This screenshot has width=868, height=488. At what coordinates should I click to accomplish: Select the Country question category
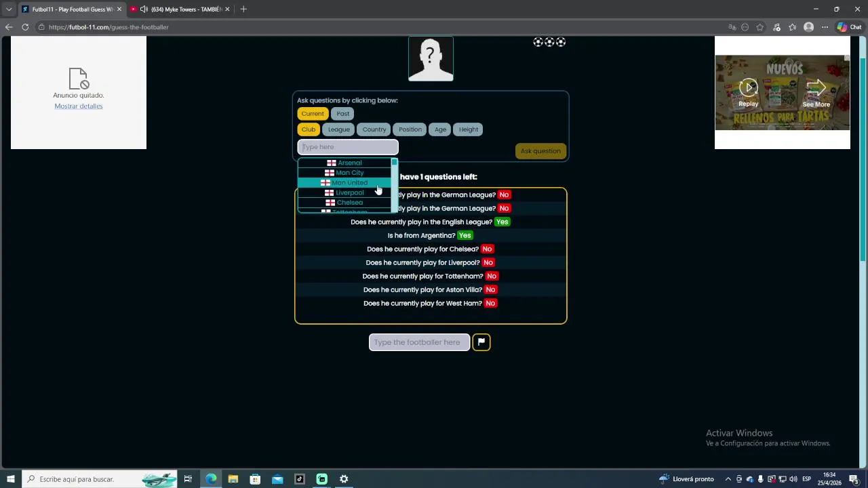point(374,129)
